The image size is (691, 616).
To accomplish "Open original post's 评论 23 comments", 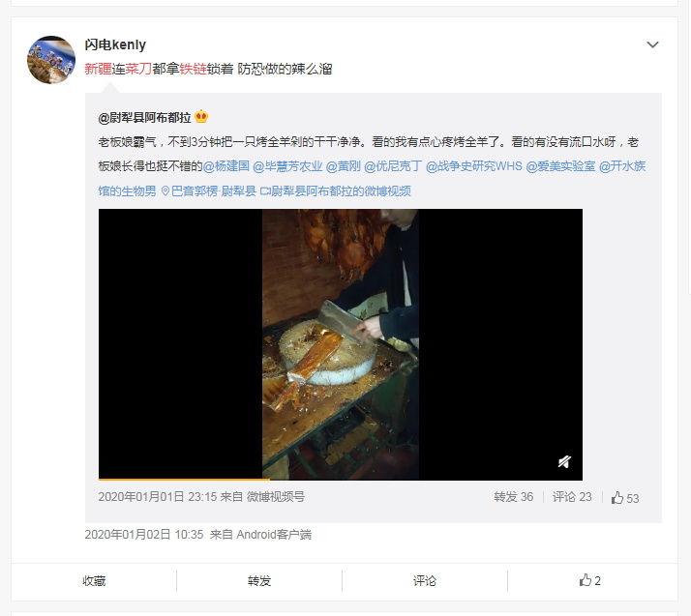I will (572, 497).
